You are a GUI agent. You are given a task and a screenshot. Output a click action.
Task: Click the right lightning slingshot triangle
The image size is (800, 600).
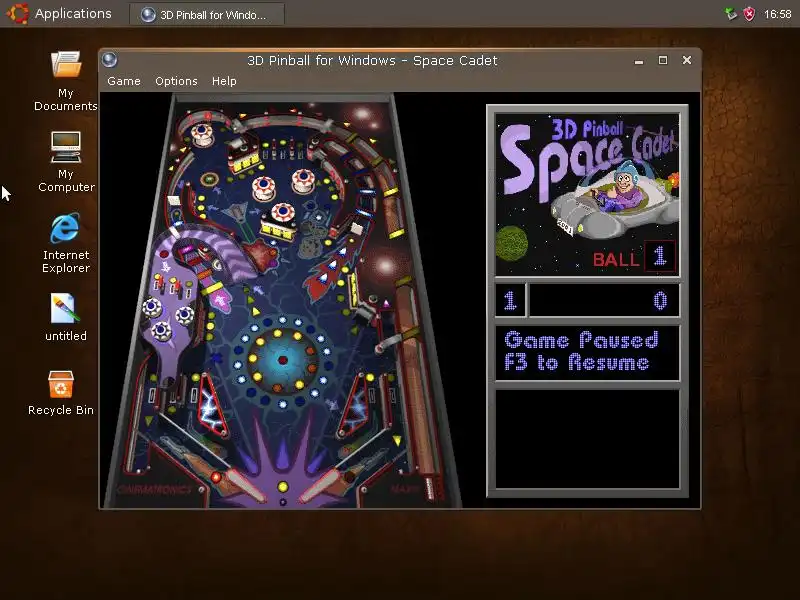coord(355,406)
